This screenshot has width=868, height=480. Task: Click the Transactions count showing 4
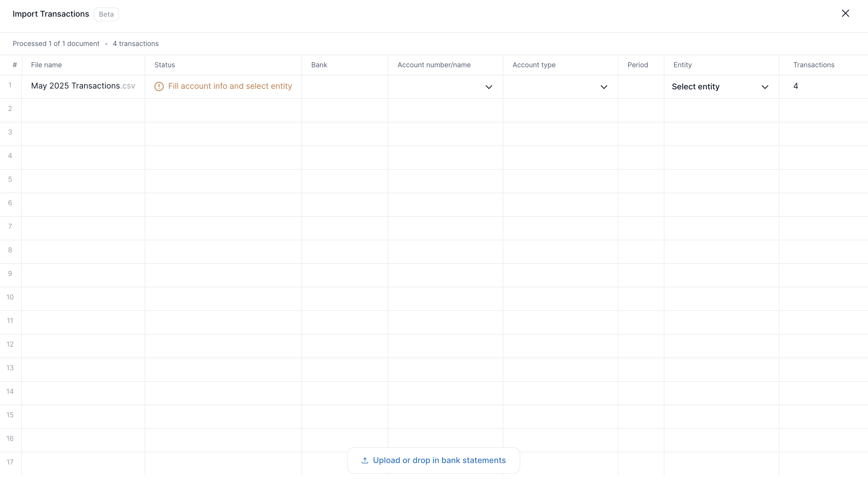point(796,86)
